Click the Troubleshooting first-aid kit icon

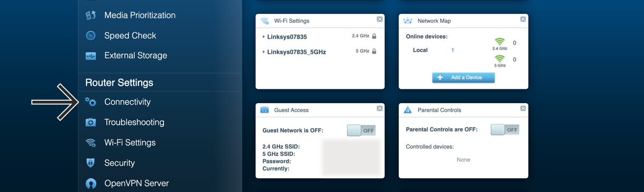pyautogui.click(x=91, y=122)
